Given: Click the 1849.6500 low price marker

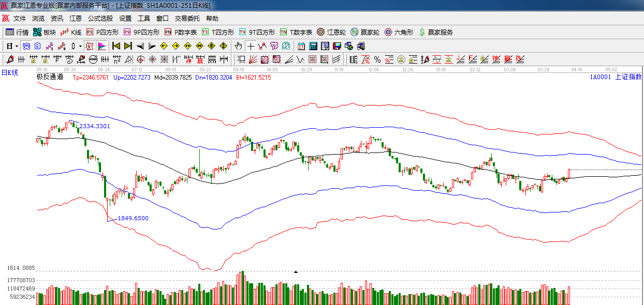Looking at the screenshot, I should [133, 218].
